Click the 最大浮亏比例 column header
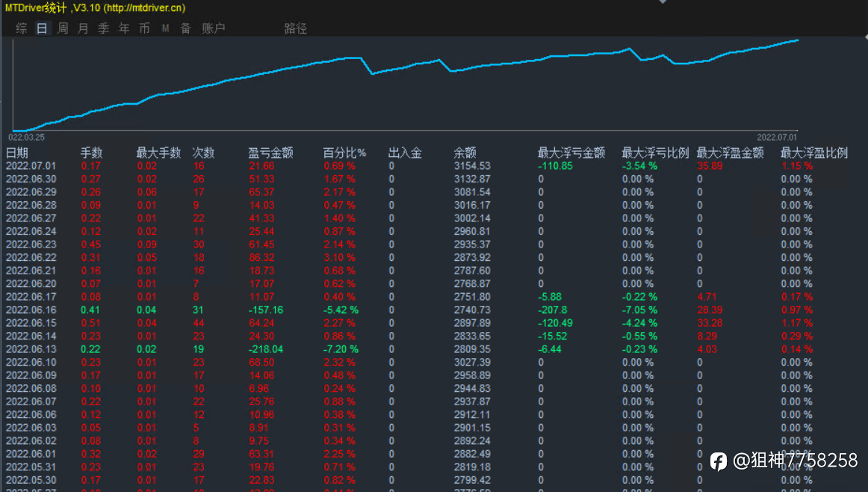This screenshot has width=868, height=492. [x=655, y=153]
